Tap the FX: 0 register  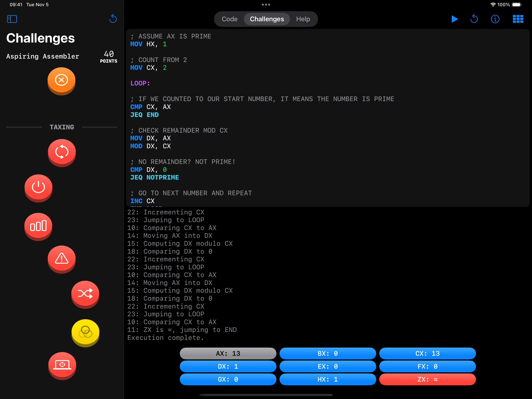coord(427,366)
